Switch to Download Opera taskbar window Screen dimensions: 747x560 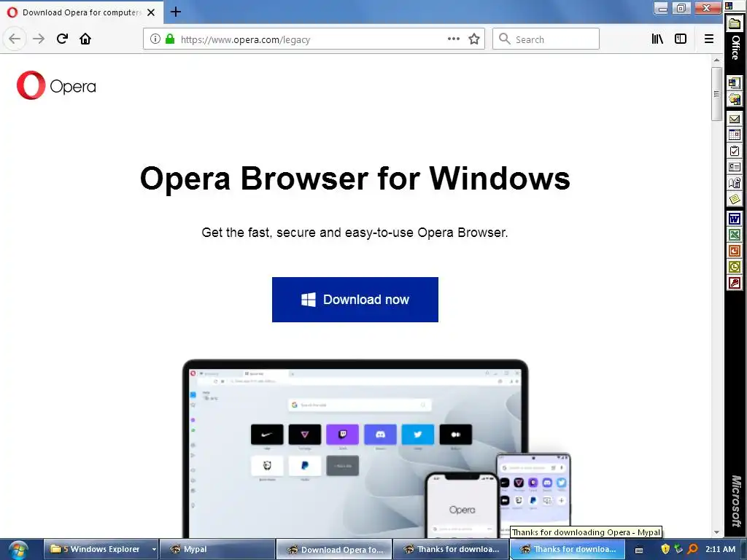tap(334, 549)
